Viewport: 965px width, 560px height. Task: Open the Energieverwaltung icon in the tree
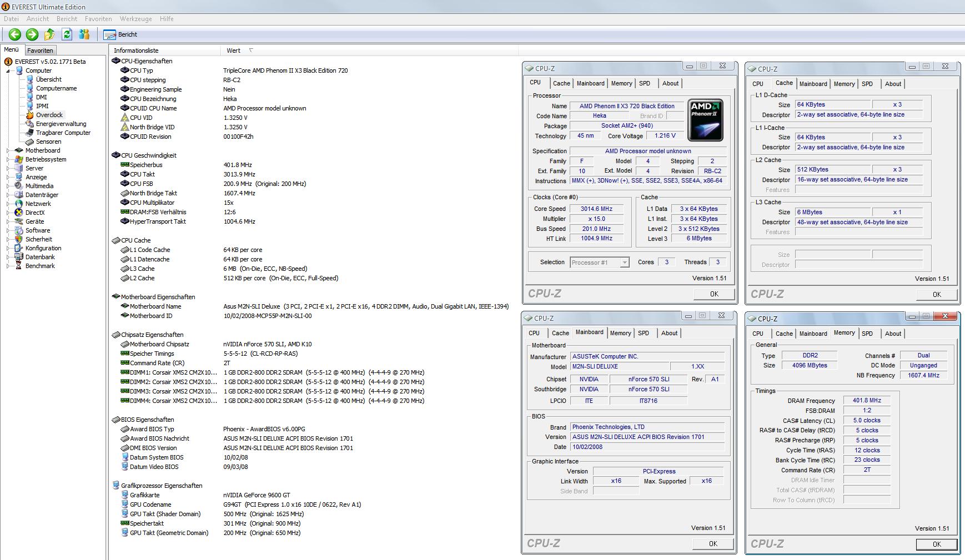click(30, 124)
